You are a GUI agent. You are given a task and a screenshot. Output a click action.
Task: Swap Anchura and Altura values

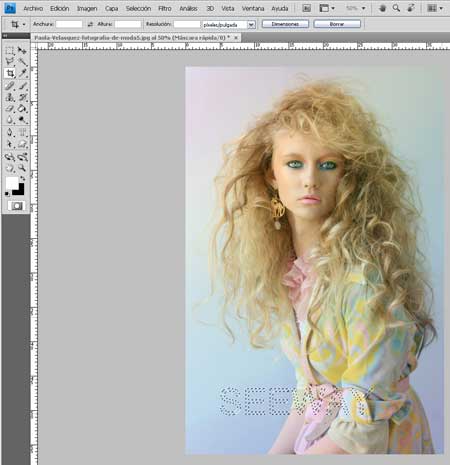(x=90, y=24)
